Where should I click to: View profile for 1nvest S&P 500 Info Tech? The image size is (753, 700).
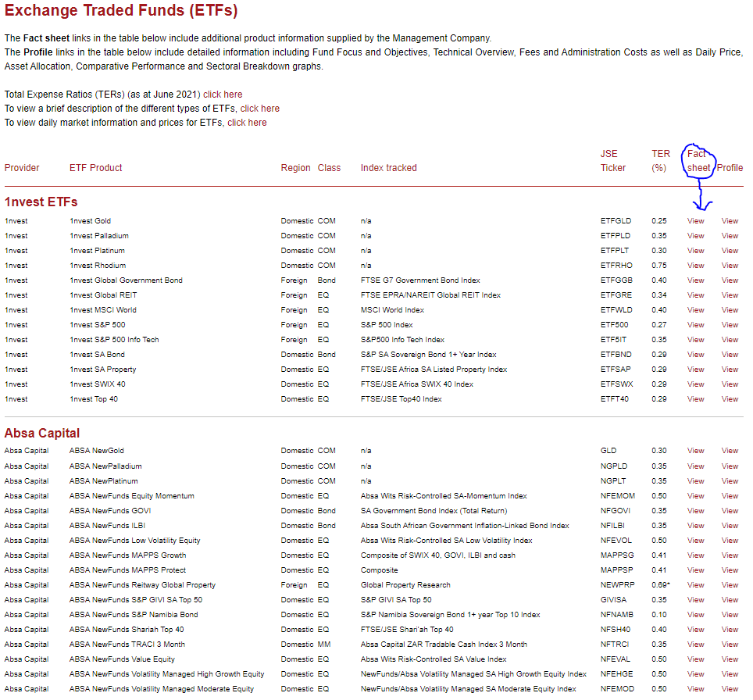click(730, 340)
